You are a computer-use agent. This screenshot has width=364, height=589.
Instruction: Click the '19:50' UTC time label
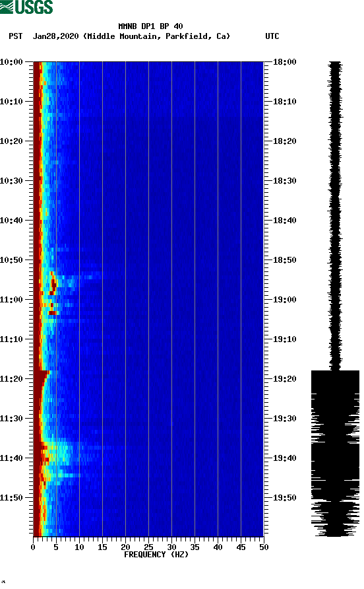[x=285, y=498]
